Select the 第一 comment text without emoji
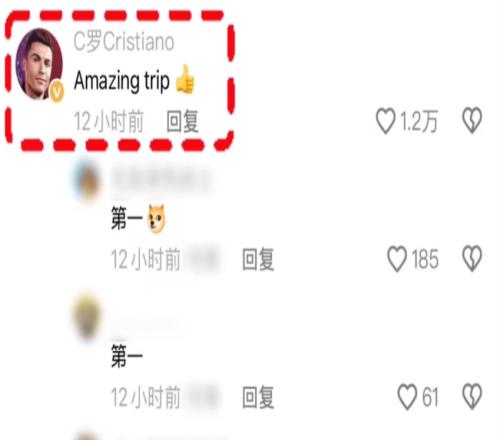 127,356
